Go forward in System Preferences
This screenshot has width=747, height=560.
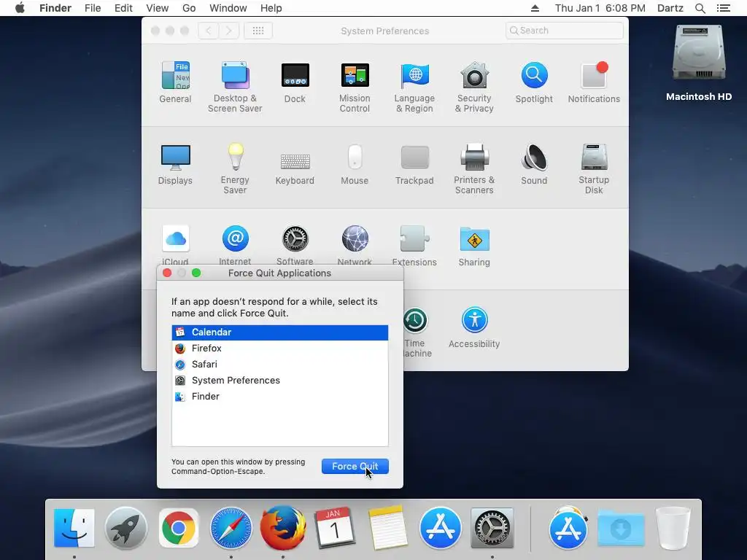228,31
